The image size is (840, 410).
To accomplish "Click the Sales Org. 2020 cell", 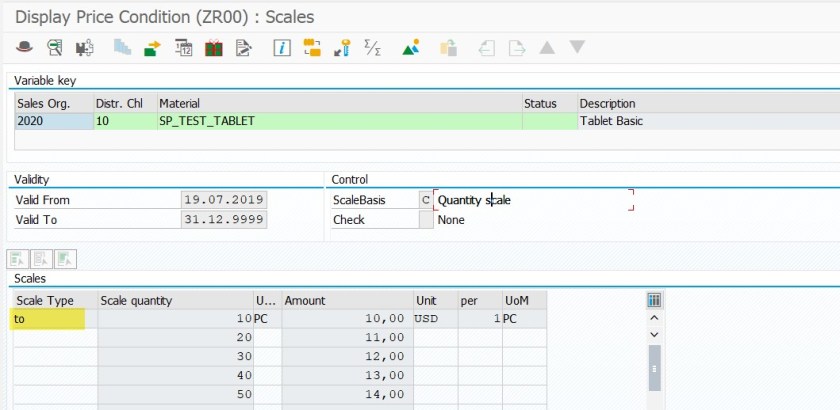I will click(52, 121).
